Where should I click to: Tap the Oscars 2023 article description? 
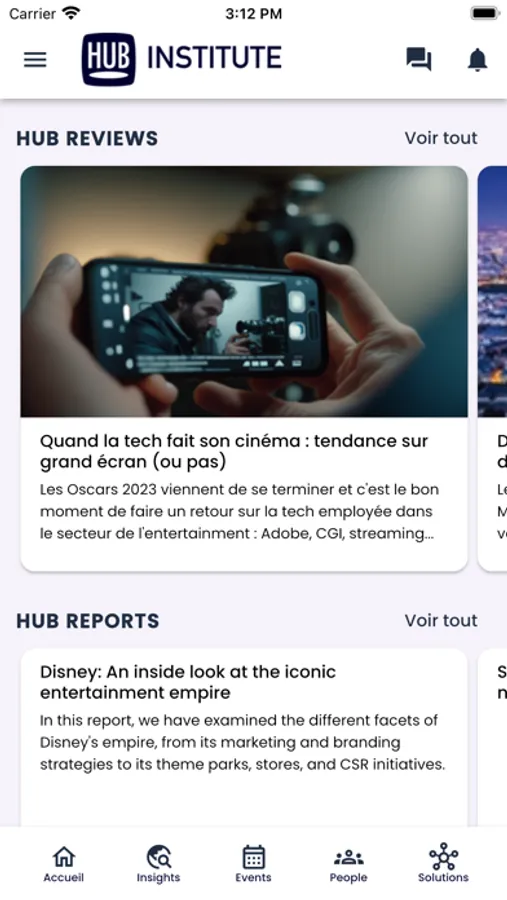pos(239,511)
